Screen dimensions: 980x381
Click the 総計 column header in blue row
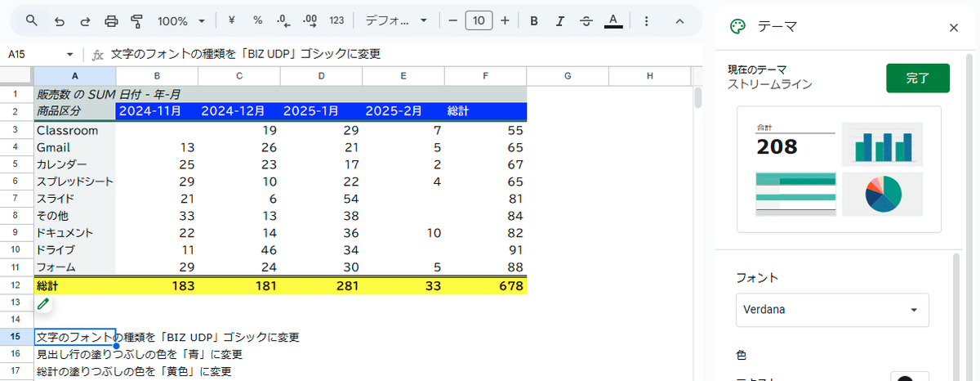[x=486, y=111]
